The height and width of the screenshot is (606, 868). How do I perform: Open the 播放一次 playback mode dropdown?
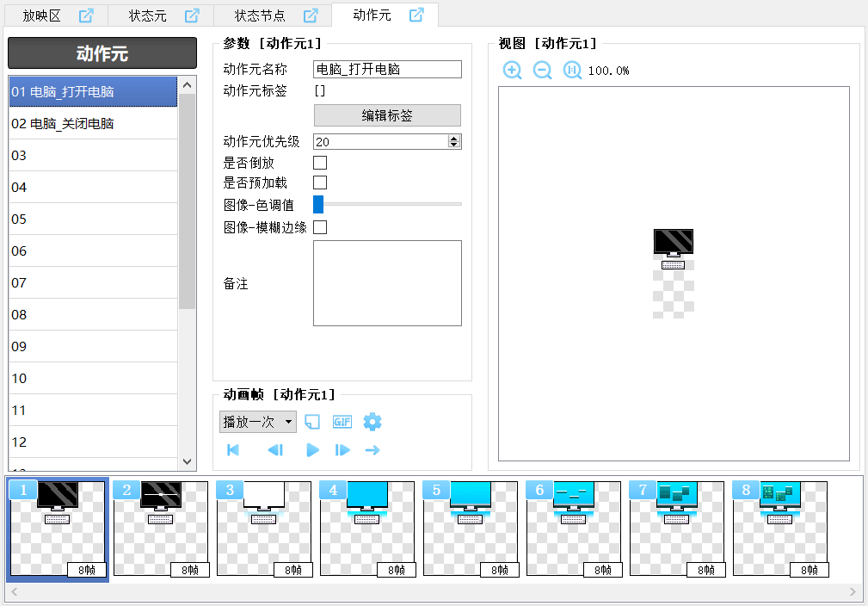pos(258,422)
